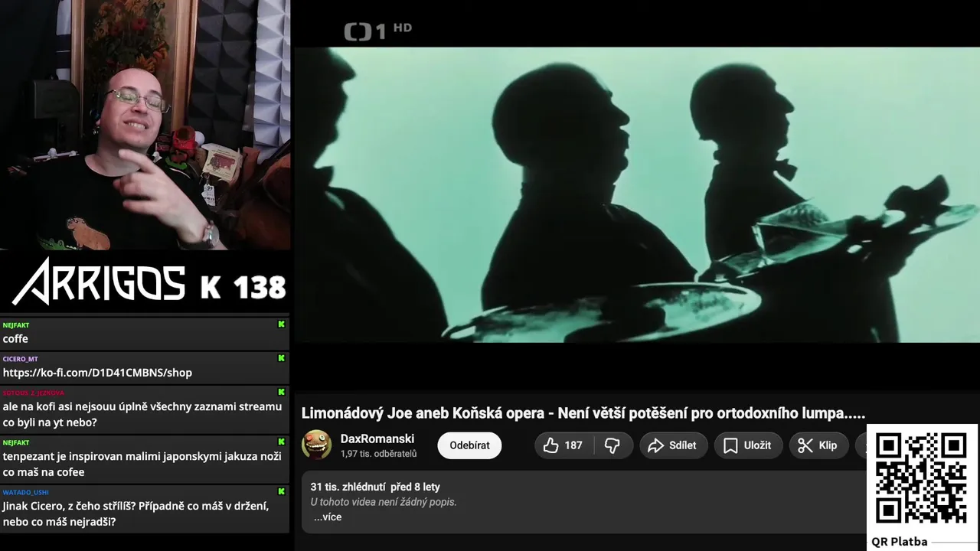Viewport: 980px width, 551px height.
Task: Click the WATADO_USHI username in chat
Action: tap(25, 492)
